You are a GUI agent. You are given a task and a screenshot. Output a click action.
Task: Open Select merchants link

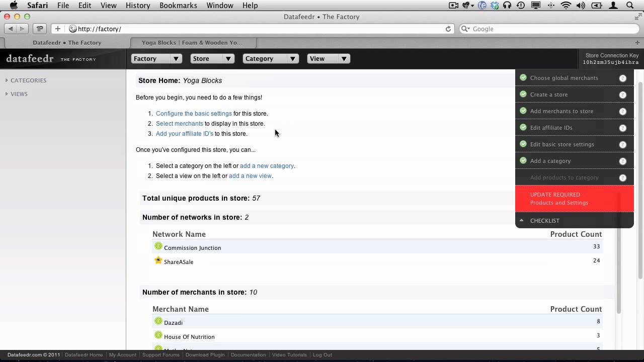tap(180, 124)
